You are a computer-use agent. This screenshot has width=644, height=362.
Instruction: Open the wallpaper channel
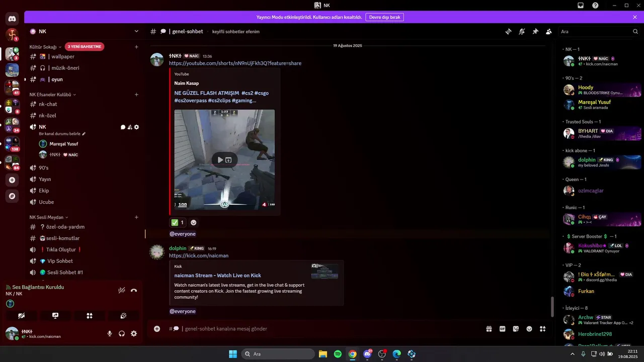[84, 56]
